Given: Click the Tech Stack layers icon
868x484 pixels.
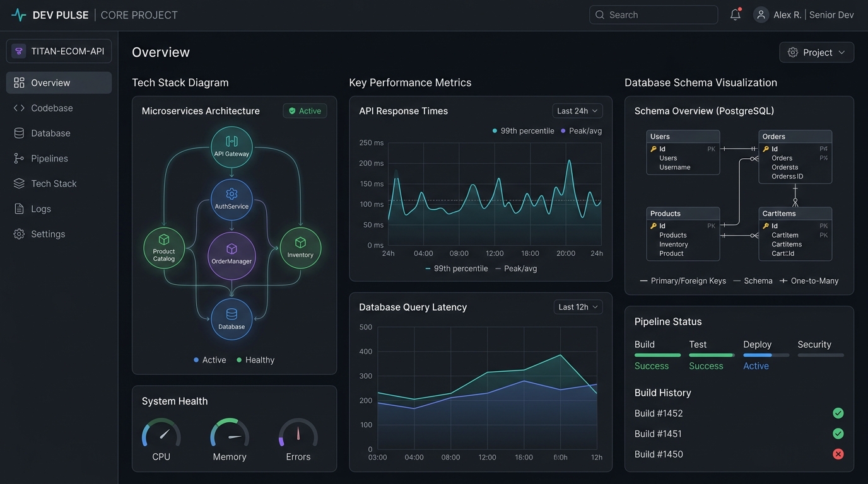Looking at the screenshot, I should point(19,183).
